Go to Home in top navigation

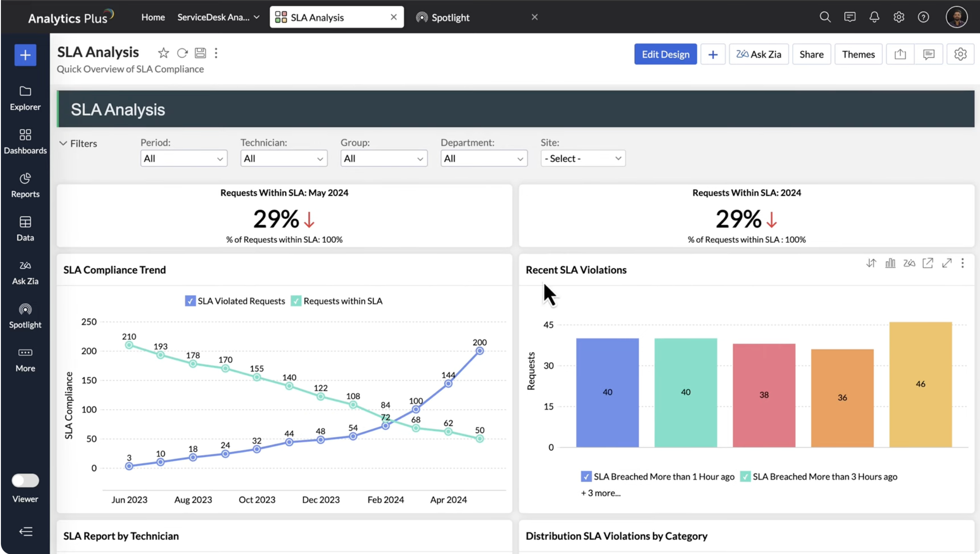coord(153,17)
